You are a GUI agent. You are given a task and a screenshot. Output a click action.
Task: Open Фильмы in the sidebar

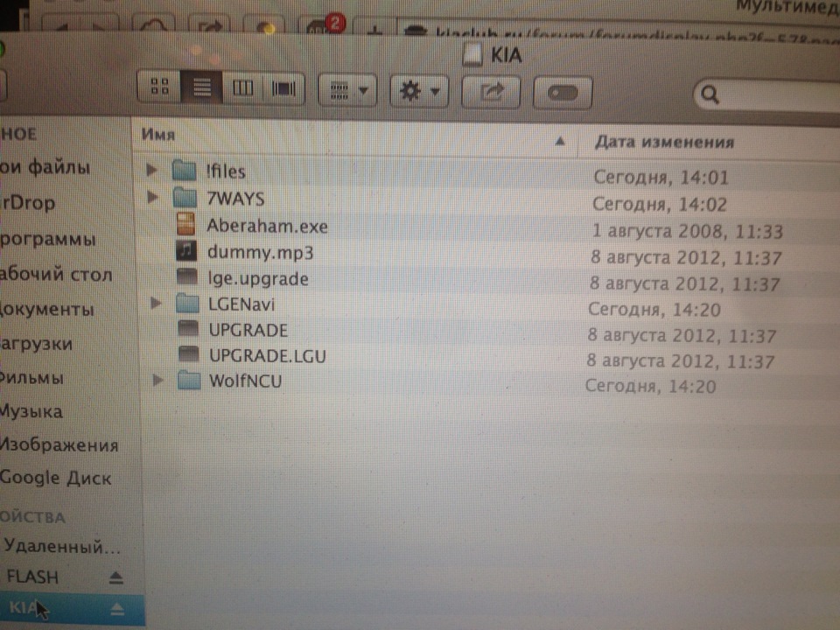coord(32,378)
